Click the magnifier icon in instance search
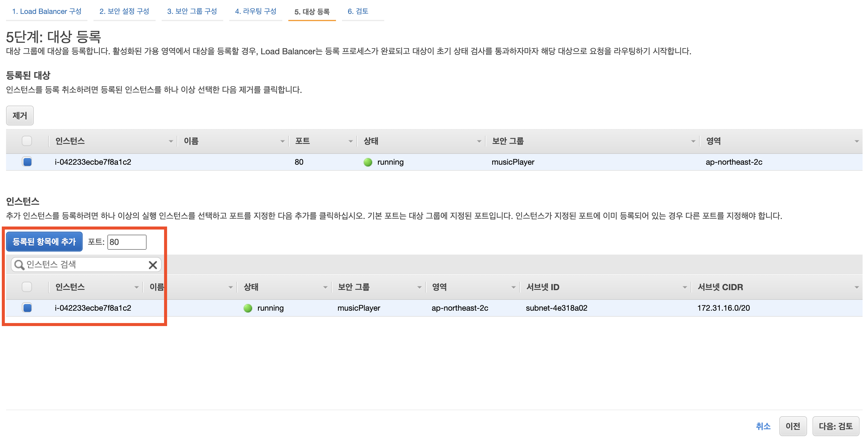 (19, 265)
